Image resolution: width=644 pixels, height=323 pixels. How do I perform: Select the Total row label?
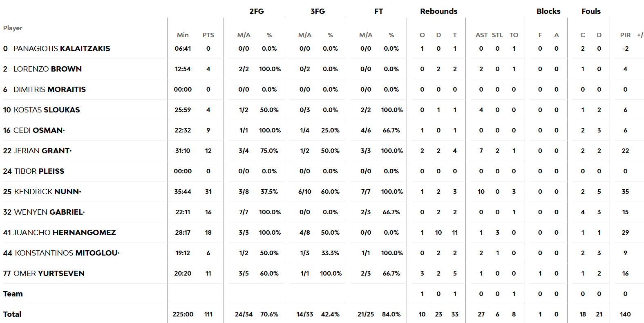click(12, 314)
